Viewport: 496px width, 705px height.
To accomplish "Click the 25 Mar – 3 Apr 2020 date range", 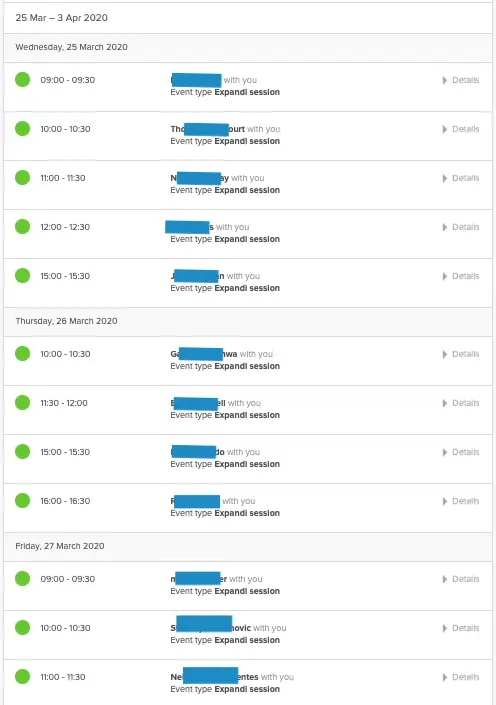I will tap(62, 18).
